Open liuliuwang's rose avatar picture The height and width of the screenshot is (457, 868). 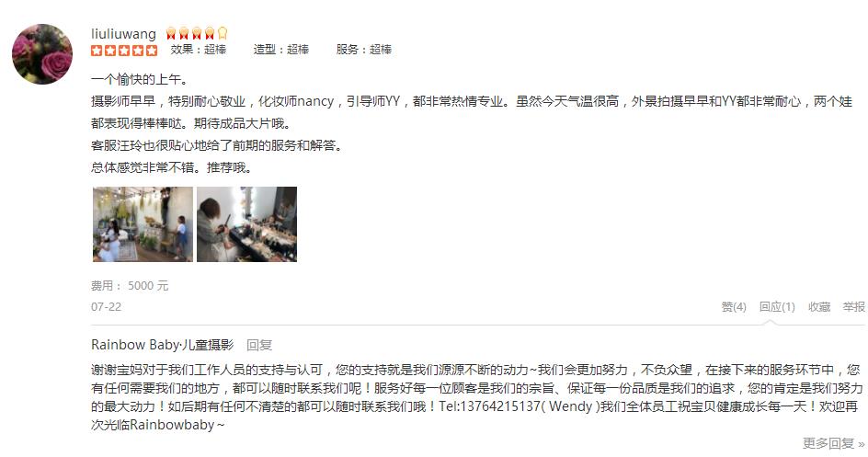(42, 54)
